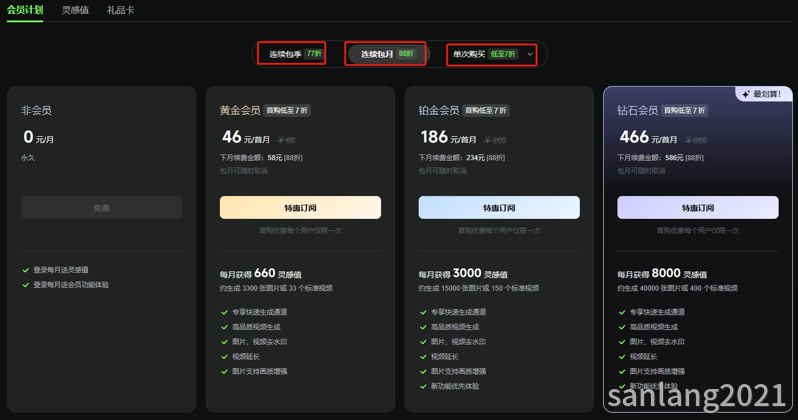Click 图片、视频去水印 text in the 黄金会员 card
The width and height of the screenshot is (798, 420).
pos(260,342)
